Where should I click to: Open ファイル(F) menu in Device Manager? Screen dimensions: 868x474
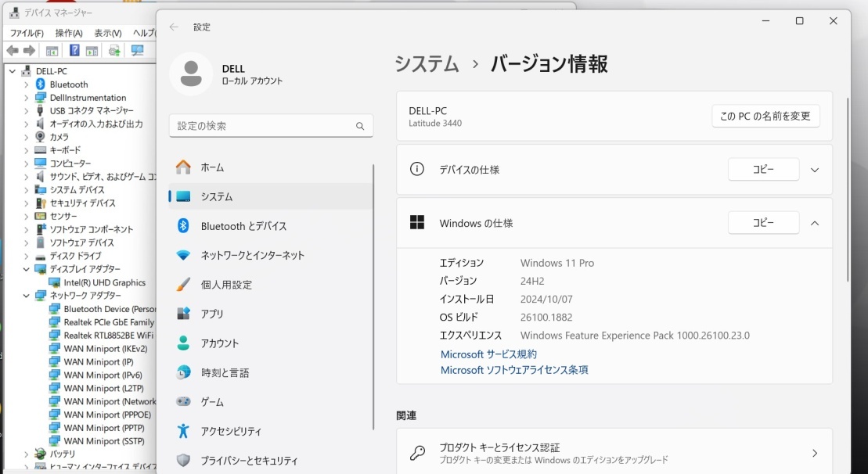pyautogui.click(x=27, y=33)
